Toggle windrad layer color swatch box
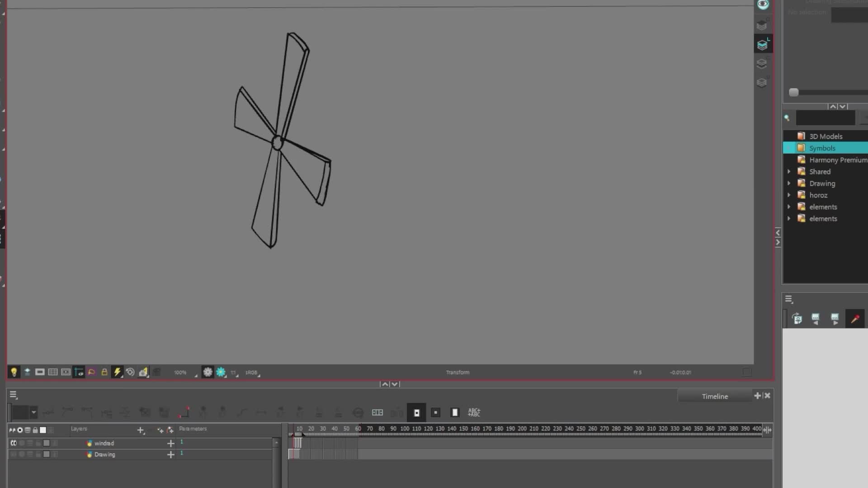Image resolution: width=868 pixels, height=488 pixels. 46,443
